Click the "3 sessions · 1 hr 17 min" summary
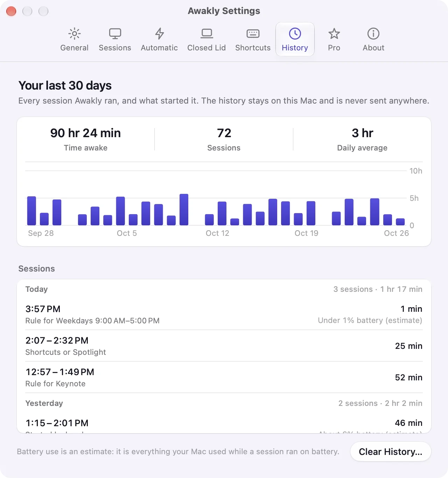The image size is (448, 478). coord(378,289)
